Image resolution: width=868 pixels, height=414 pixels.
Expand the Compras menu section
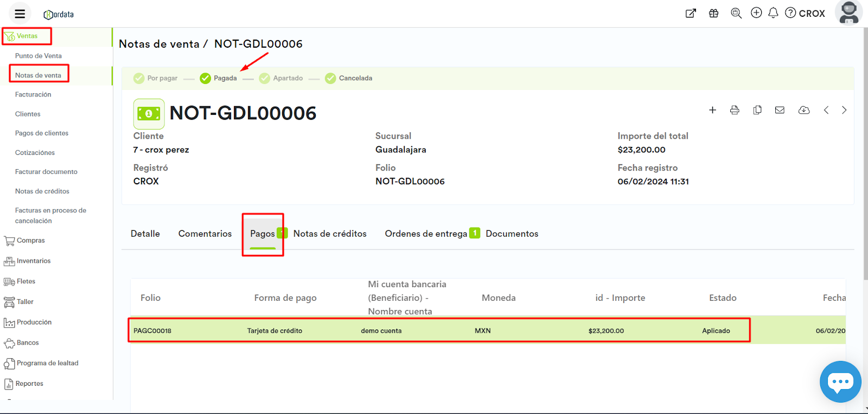(30, 241)
